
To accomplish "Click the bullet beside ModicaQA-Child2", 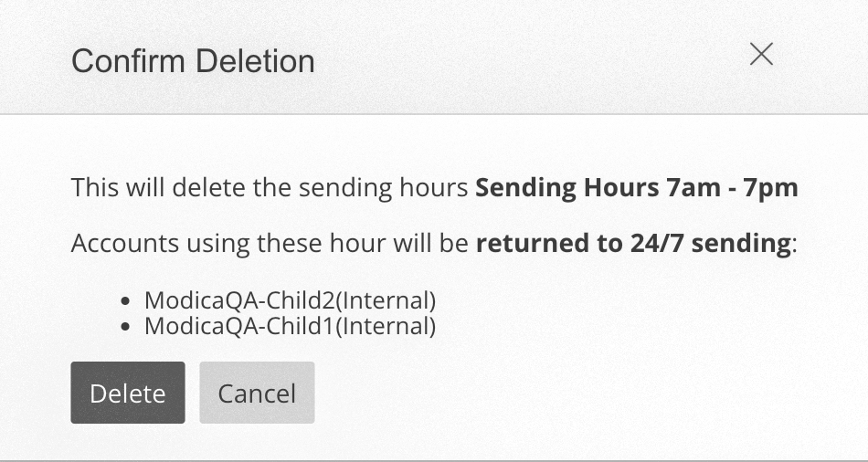I will [128, 300].
